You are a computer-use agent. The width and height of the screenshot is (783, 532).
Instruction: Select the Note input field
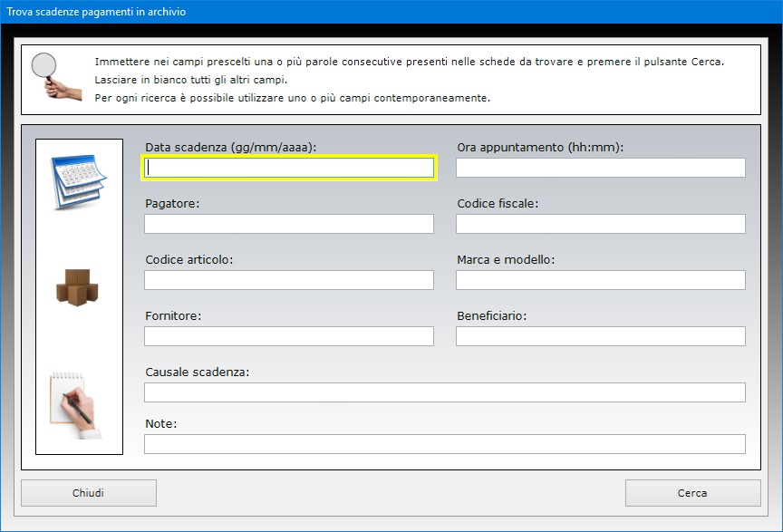coord(444,444)
